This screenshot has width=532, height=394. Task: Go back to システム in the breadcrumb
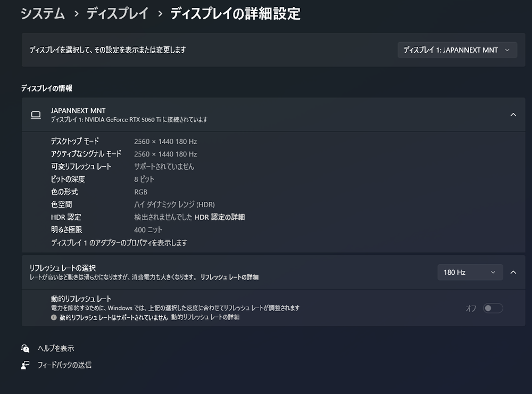[x=43, y=14]
